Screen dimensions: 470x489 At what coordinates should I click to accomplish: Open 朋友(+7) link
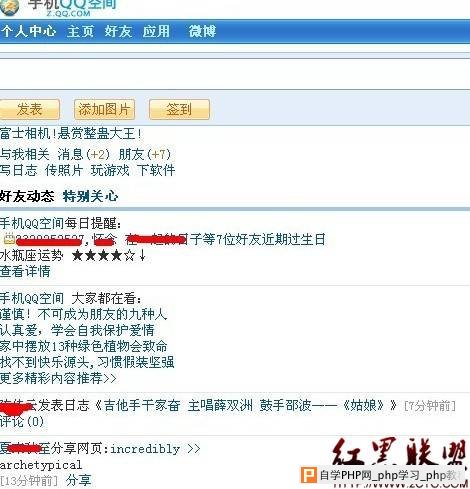(145, 154)
